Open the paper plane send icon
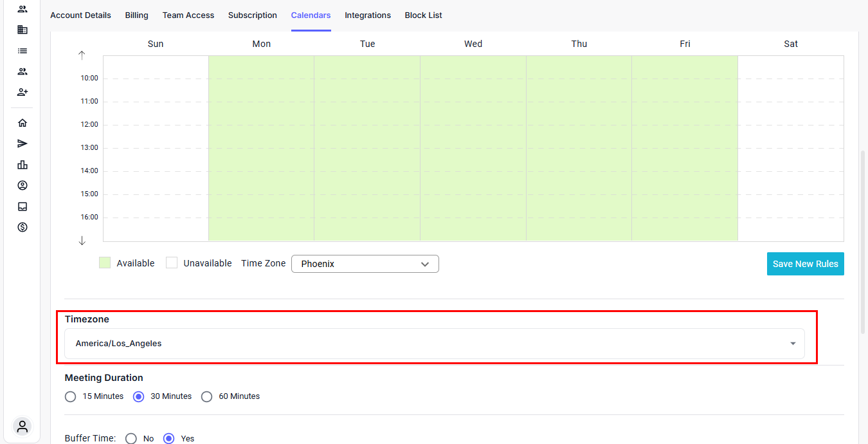This screenshot has height=444, width=868. (23, 143)
